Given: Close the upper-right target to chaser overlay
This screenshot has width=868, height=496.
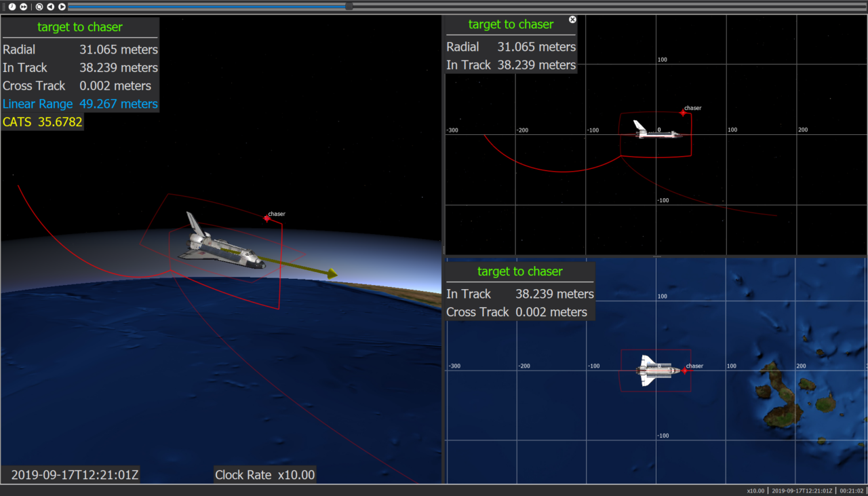Looking at the screenshot, I should pos(572,19).
